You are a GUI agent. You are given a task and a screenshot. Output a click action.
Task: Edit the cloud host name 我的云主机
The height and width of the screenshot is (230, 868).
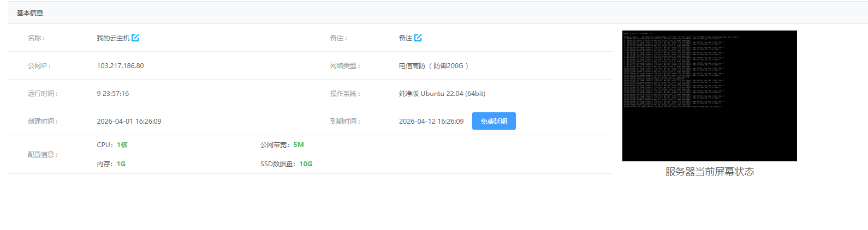135,38
